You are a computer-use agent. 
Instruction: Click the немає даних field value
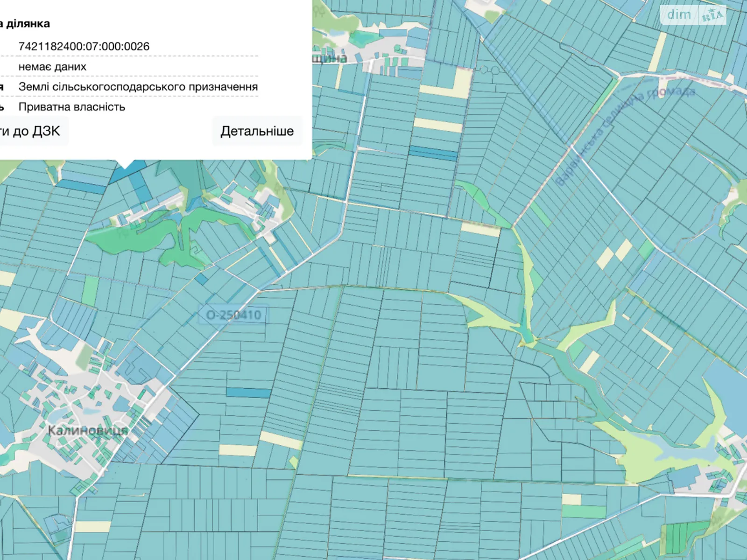[52, 67]
